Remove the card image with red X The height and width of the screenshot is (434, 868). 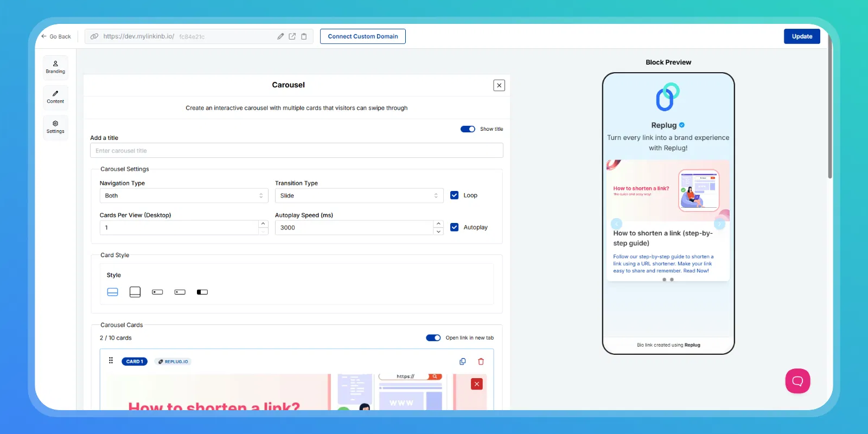(477, 384)
